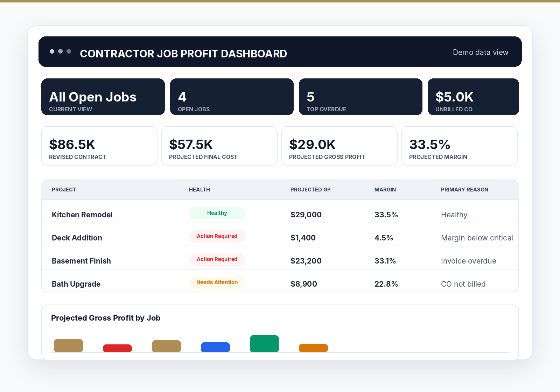Screen dimensions: 560x392
Task: Open the 4 Open Jobs card
Action: [232, 97]
